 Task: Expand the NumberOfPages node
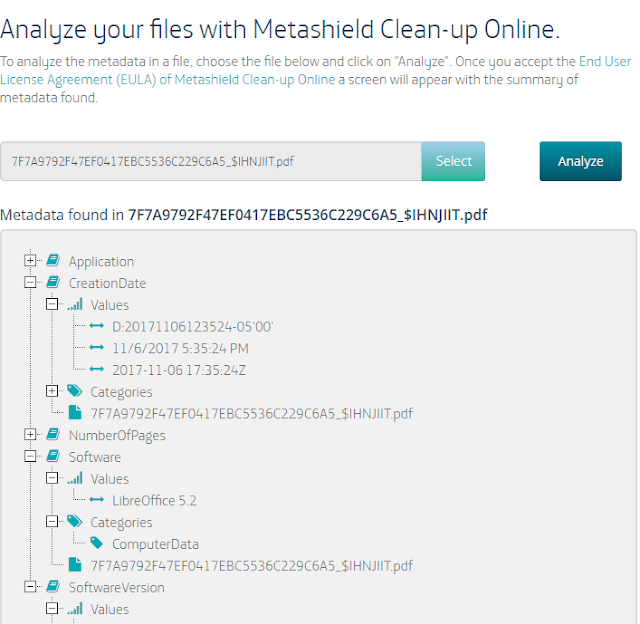pos(30,434)
